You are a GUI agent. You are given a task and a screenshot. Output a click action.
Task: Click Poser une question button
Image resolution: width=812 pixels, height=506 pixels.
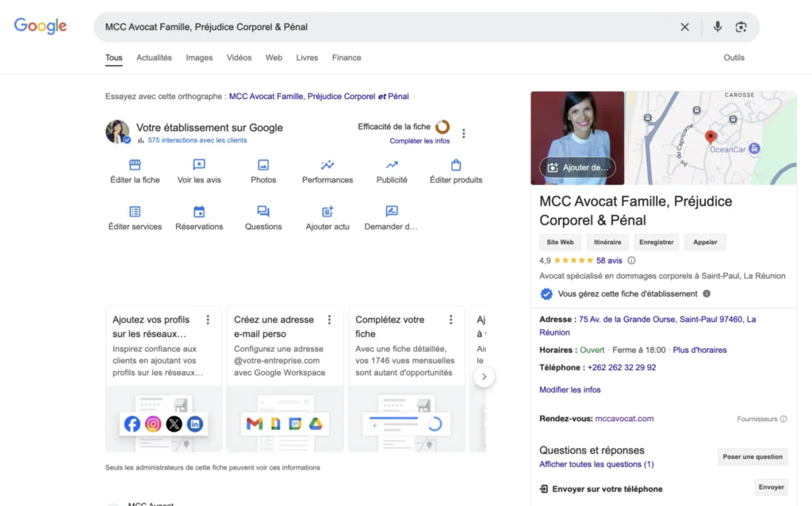coord(753,457)
